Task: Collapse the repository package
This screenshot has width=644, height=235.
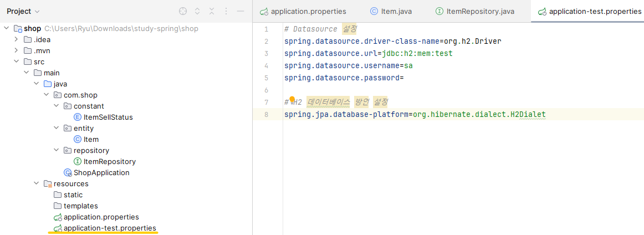Action: point(56,151)
